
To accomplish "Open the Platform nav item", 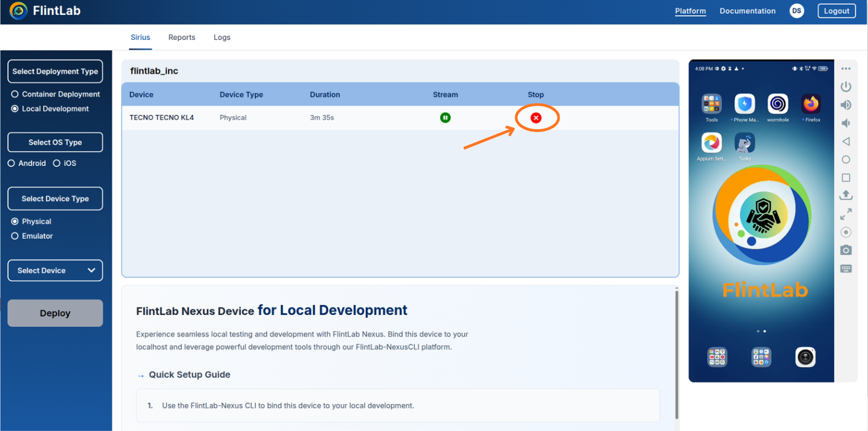I will (690, 11).
